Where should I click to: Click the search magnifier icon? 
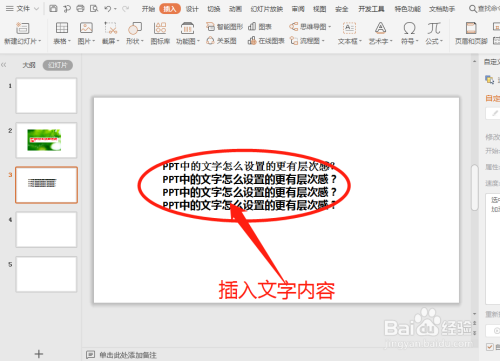pos(473,9)
